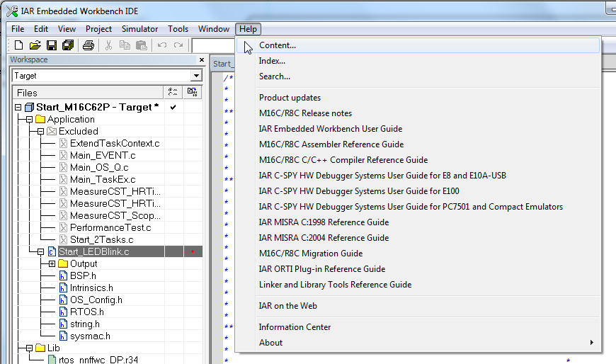Open M16C/R8C Release notes
The height and width of the screenshot is (364, 616).
click(305, 113)
